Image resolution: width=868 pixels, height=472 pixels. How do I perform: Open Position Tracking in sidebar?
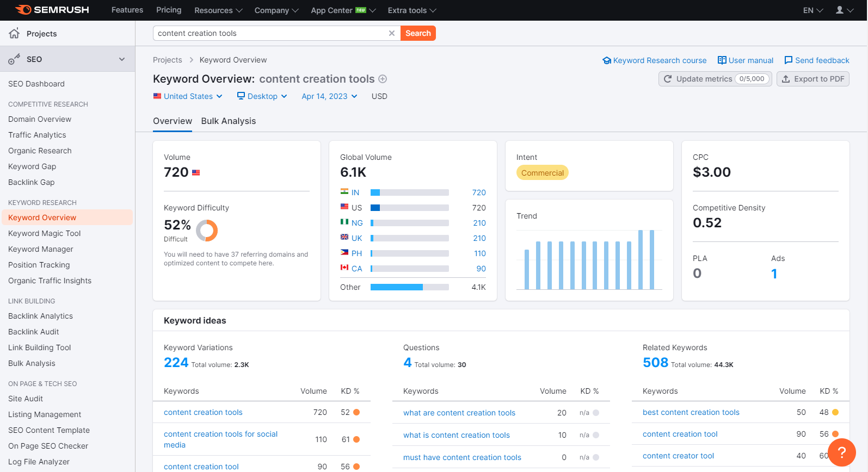[39, 265]
